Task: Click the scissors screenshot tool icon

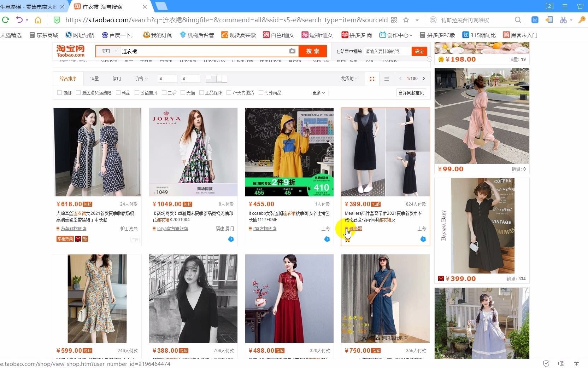Action: [x=563, y=20]
